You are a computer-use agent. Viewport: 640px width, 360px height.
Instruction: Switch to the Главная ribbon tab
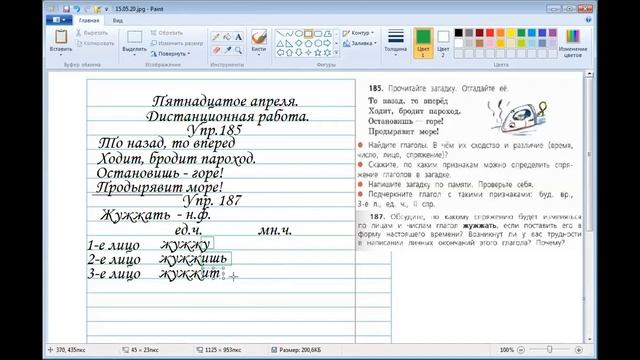coord(89,20)
